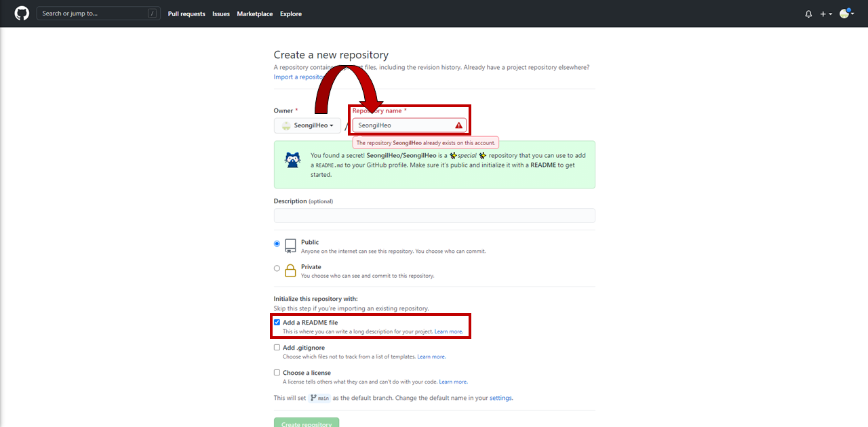Go to Issues page
The image size is (868, 427).
click(221, 14)
